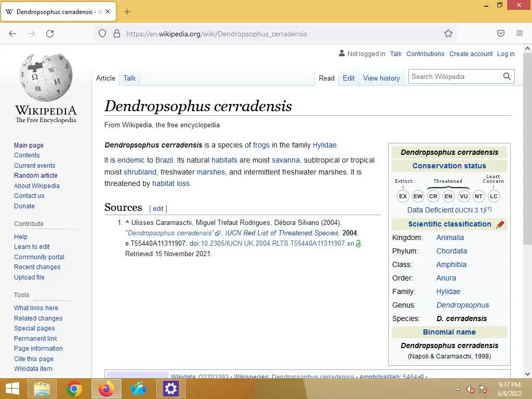Go back with the browser back arrow
Image resolution: width=532 pixels, height=399 pixels.
pyautogui.click(x=12, y=34)
